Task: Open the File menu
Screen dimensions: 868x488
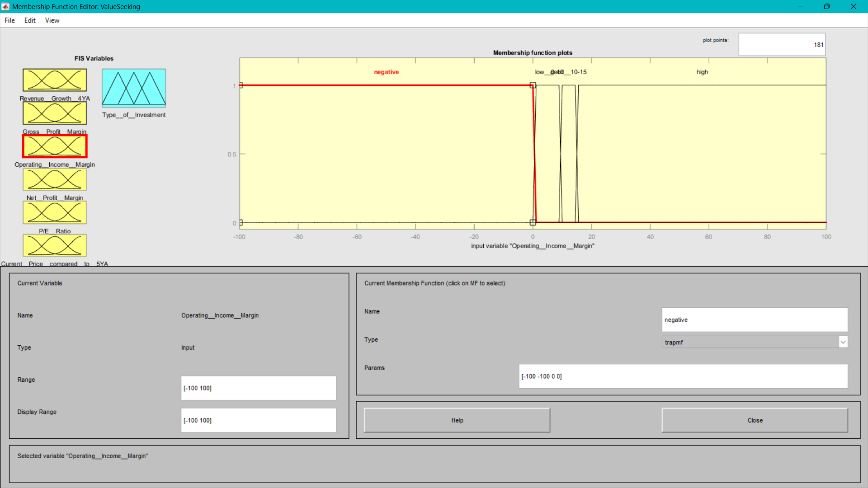Action: pyautogui.click(x=9, y=20)
